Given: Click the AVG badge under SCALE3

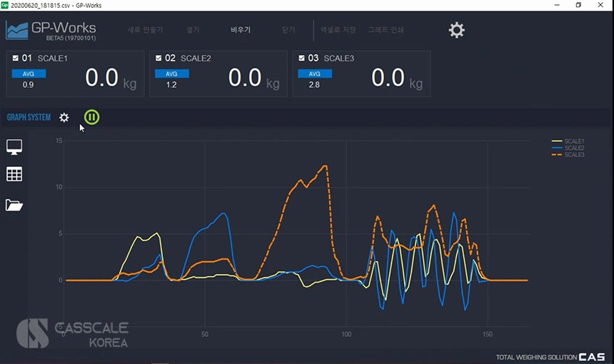Looking at the screenshot, I should (x=314, y=74).
